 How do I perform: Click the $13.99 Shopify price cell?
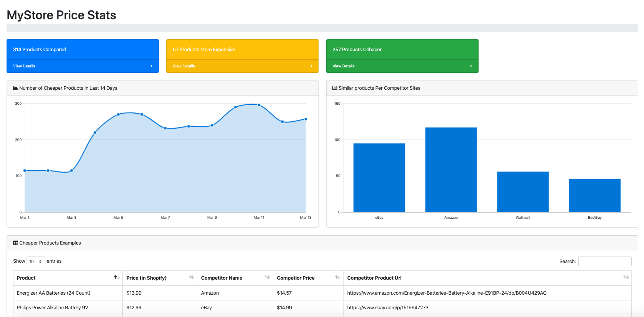160,293
